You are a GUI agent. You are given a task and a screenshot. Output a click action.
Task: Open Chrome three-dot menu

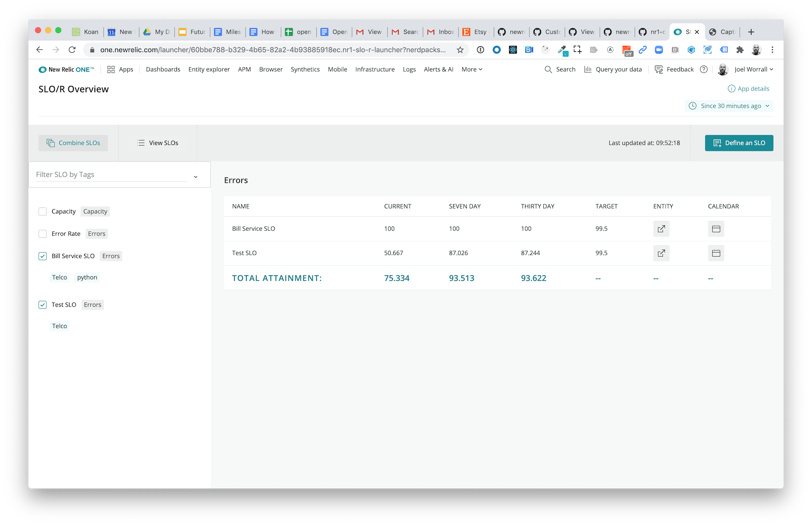(x=772, y=50)
